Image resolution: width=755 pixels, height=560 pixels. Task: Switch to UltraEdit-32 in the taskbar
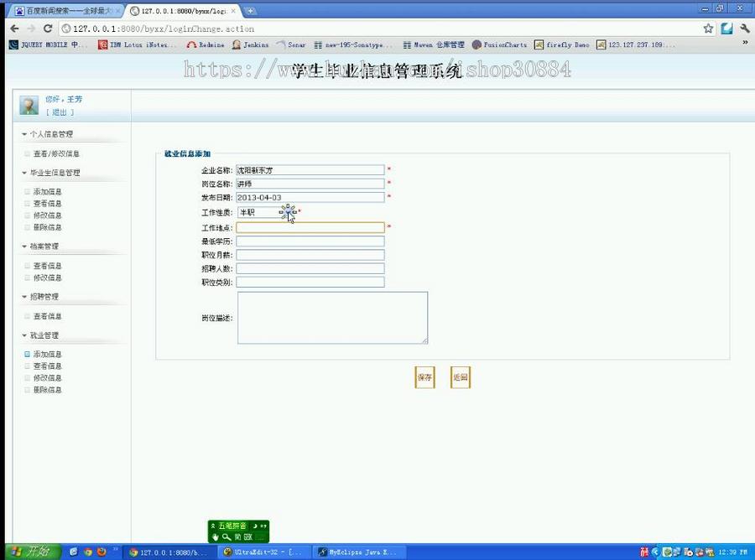tap(263, 552)
